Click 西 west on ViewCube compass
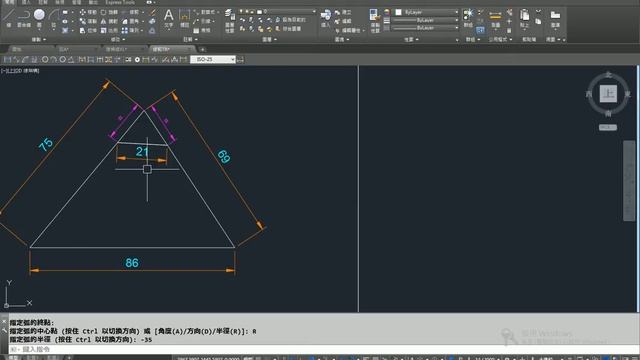640x360 pixels. [589, 94]
